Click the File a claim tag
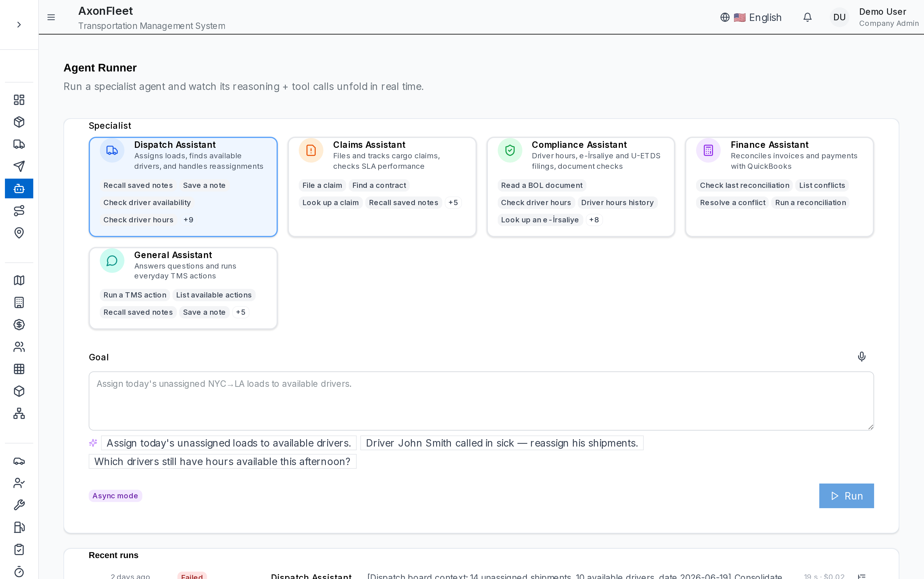Viewport: 924px width, 579px height. (322, 185)
